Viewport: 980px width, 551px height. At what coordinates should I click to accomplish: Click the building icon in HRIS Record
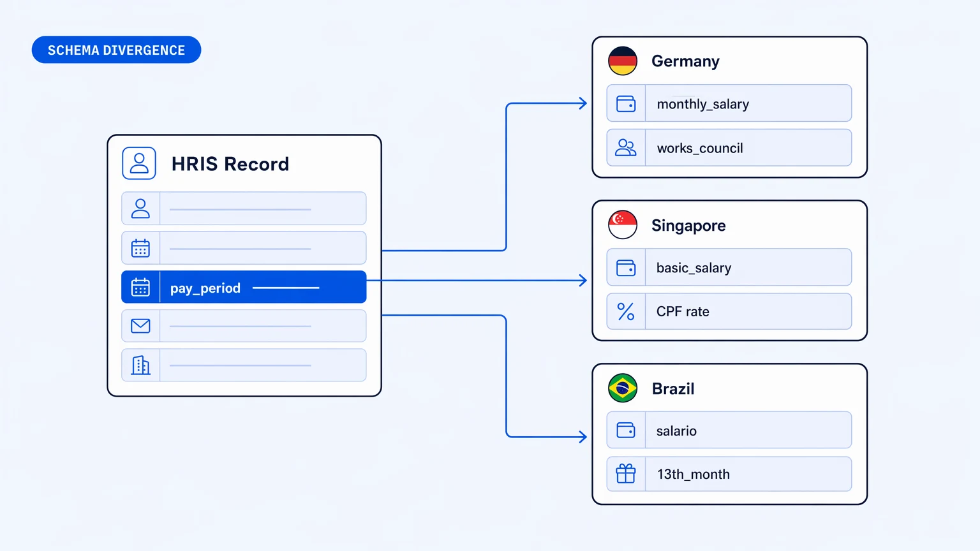(x=140, y=365)
